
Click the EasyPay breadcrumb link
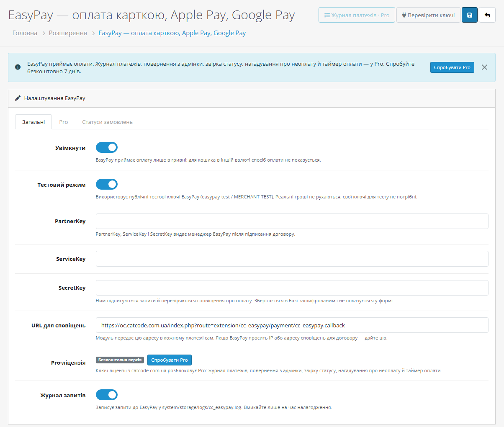pos(172,33)
